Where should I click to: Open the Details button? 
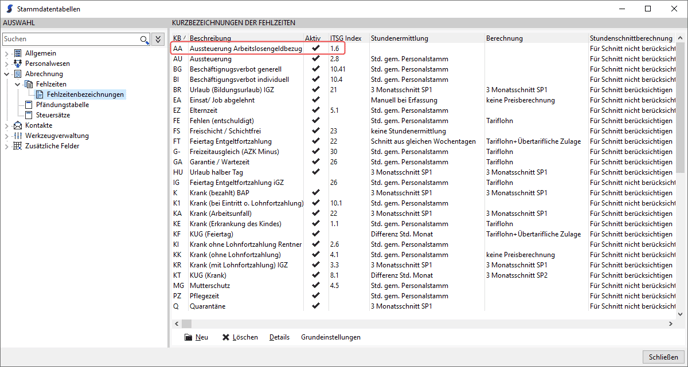(280, 337)
